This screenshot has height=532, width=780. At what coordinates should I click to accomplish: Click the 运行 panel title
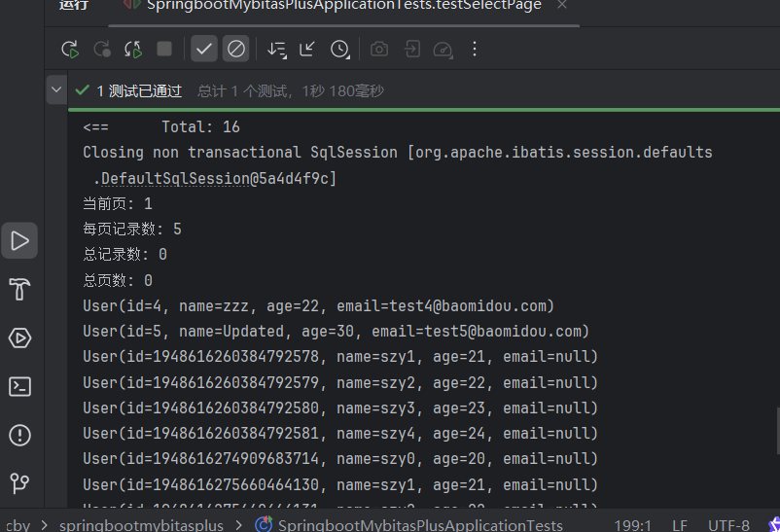[74, 6]
